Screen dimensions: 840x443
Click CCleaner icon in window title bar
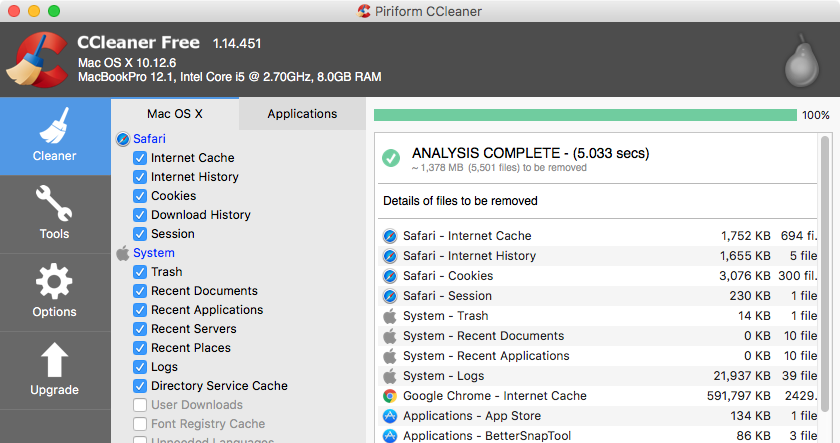(x=364, y=11)
